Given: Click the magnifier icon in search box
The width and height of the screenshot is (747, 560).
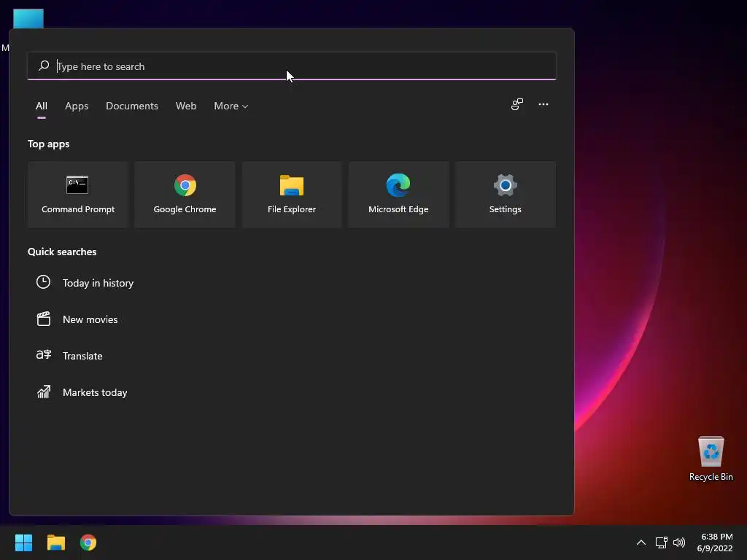Looking at the screenshot, I should coord(44,66).
